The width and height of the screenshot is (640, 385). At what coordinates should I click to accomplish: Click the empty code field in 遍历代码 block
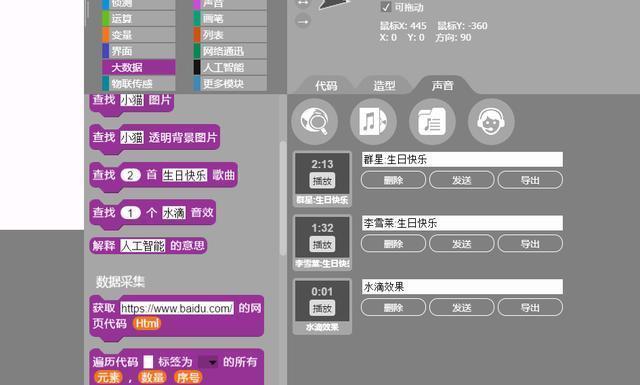click(149, 362)
